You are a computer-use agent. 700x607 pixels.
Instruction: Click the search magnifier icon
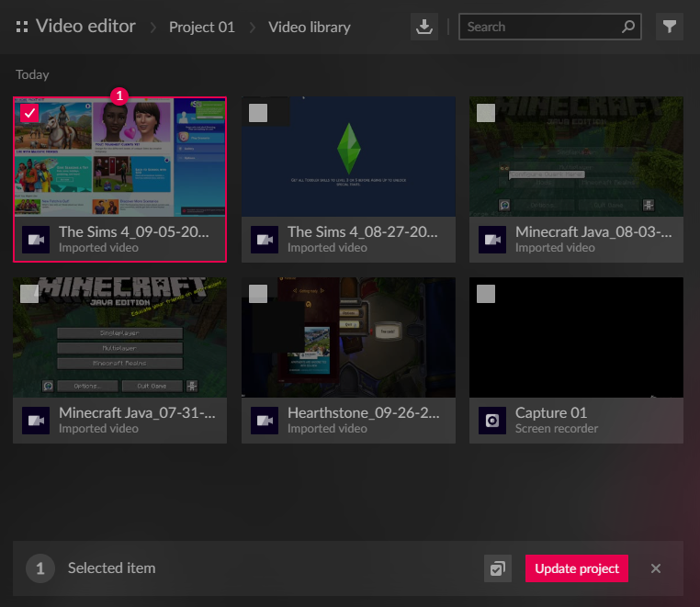coord(627,27)
